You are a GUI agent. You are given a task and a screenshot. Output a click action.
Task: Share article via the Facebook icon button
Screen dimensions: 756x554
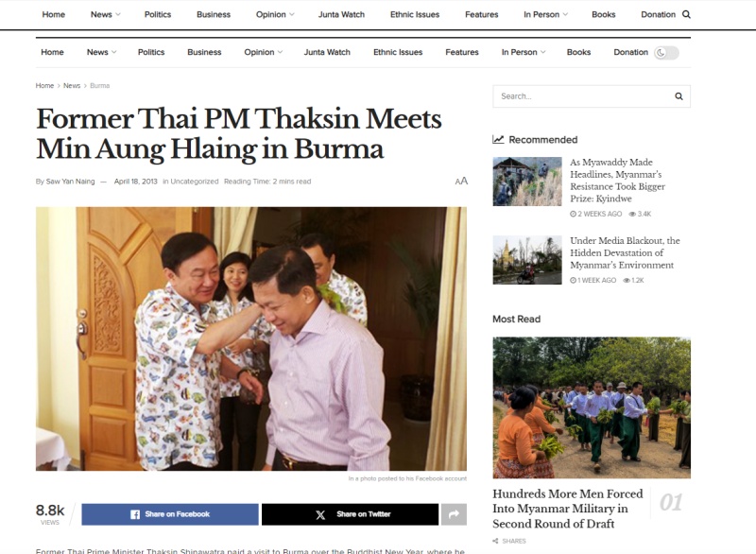pos(170,514)
